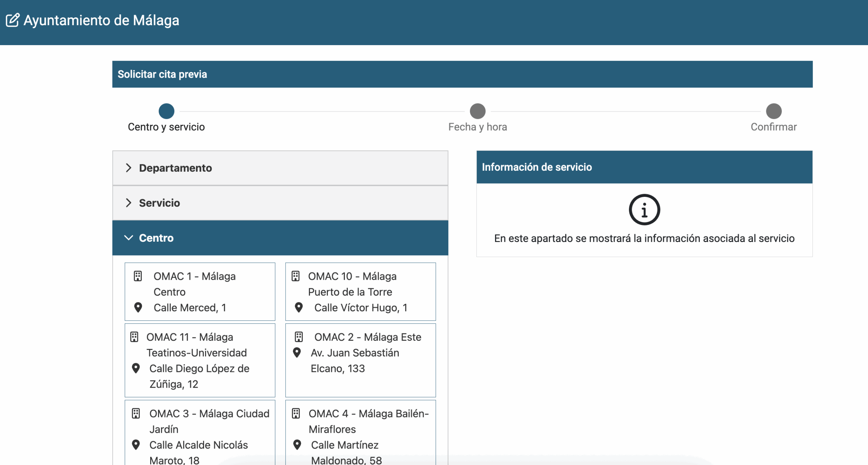Click location pin next to Calle Víctor Hugo, 1
868x465 pixels.
click(299, 307)
